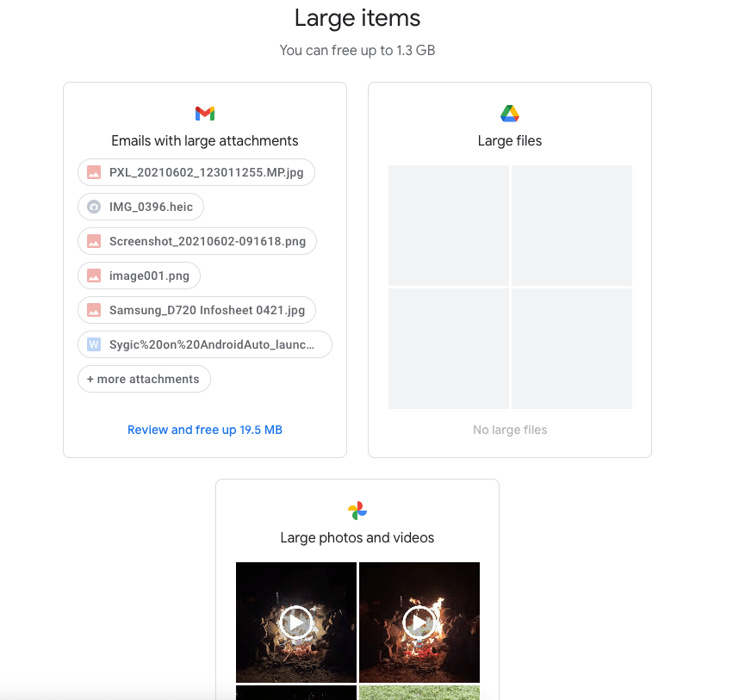
Task: Click image icon beside Screenshot_20210602-091618.png
Action: pos(94,241)
